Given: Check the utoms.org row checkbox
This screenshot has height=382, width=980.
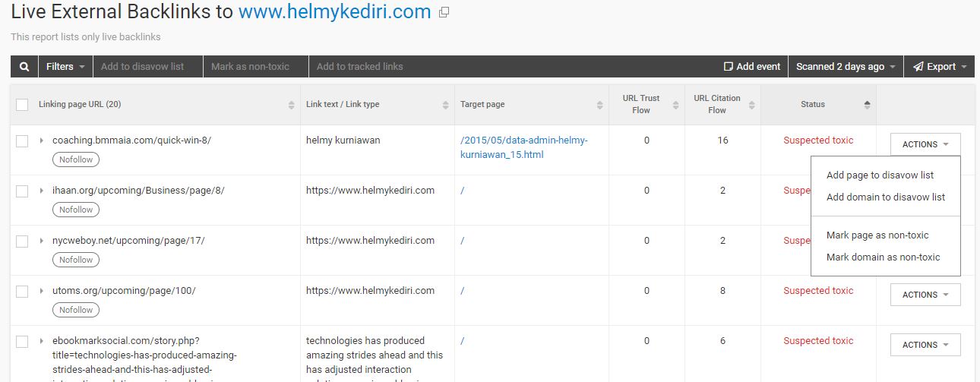Looking at the screenshot, I should click(22, 291).
